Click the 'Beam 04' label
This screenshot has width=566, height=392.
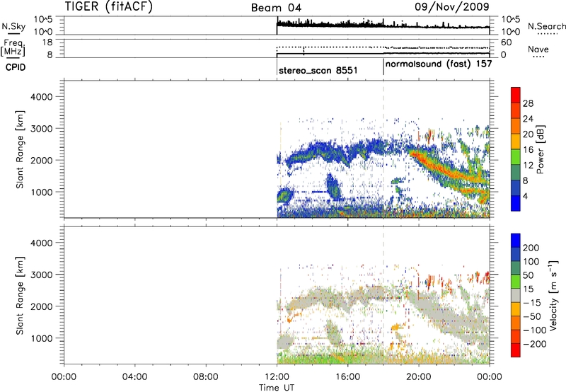pyautogui.click(x=276, y=8)
